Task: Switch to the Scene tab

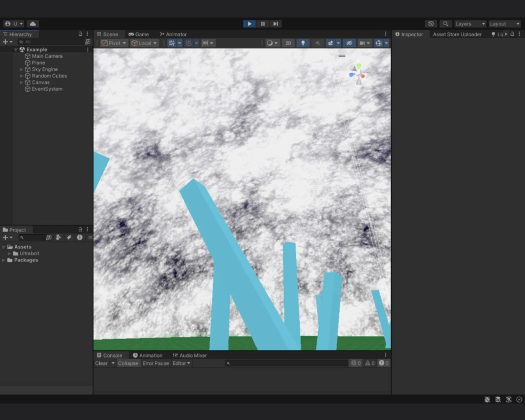Action: pyautogui.click(x=107, y=34)
